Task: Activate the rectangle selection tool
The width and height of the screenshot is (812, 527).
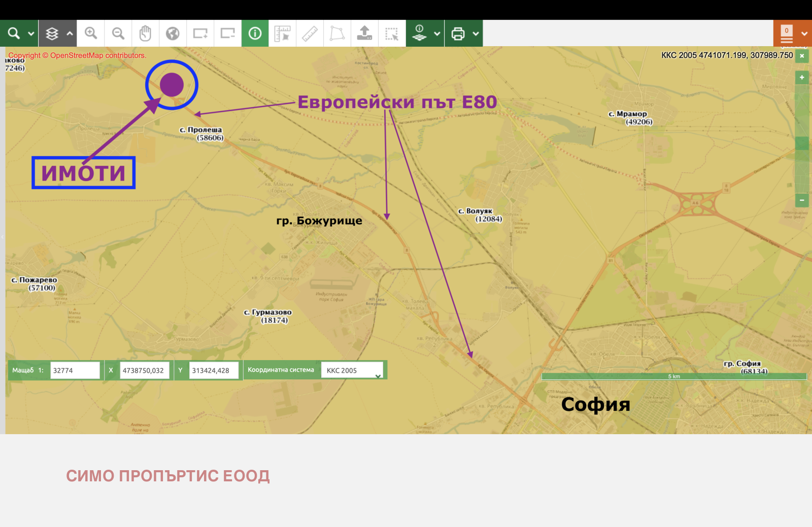Action: coord(392,33)
